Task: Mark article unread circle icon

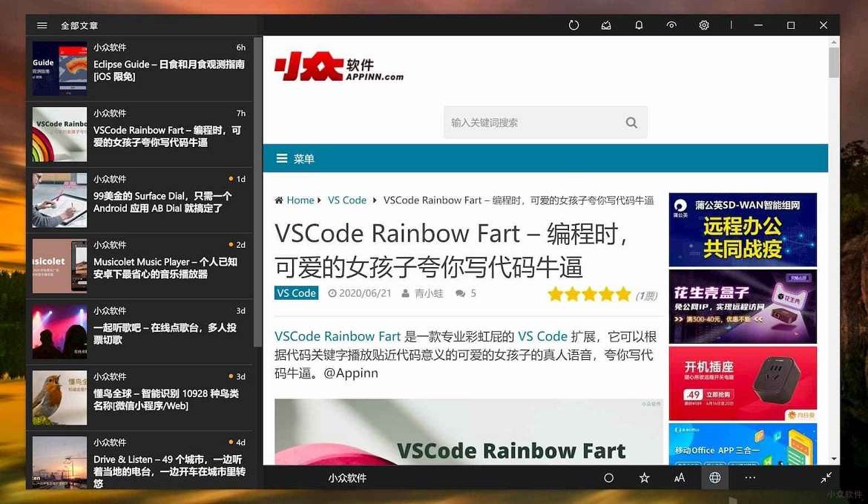Action: pos(608,477)
